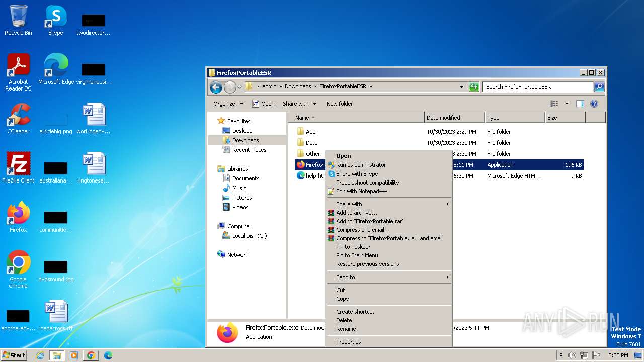Choose Delete from the context menu
The image size is (644, 362).
click(x=389, y=320)
